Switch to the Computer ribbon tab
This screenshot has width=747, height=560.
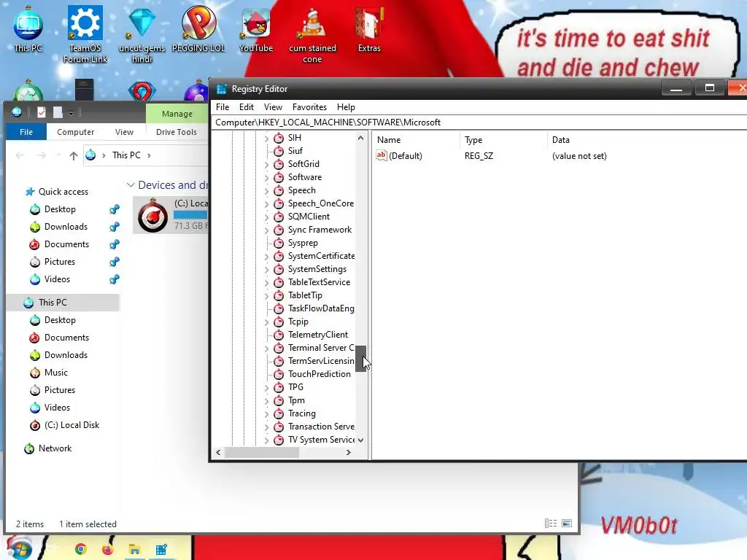[75, 132]
